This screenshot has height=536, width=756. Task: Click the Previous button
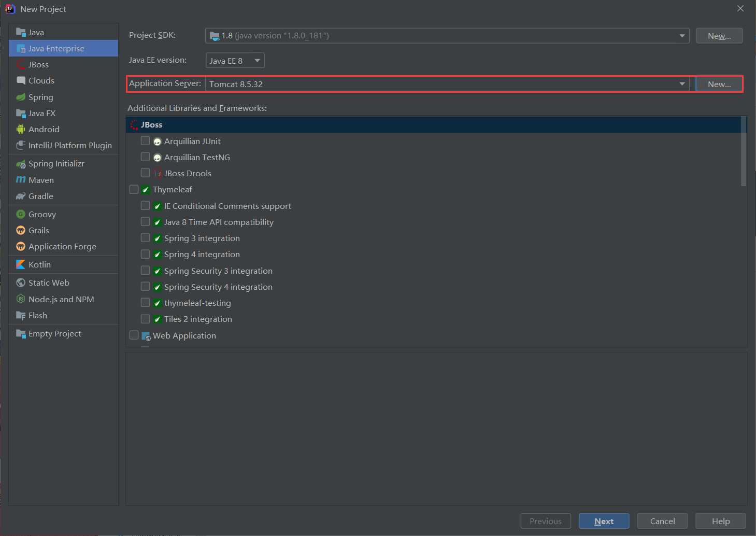point(546,521)
